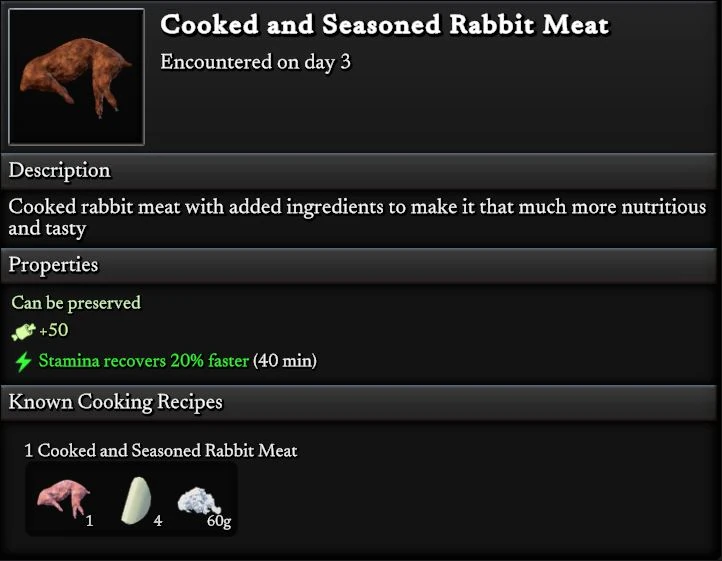Click the nutrition candy icon
The image size is (722, 561).
23,331
